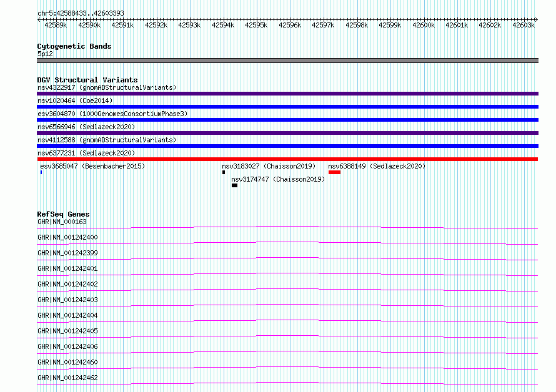The width and height of the screenshot is (556, 392).
Task: Click the red nsv6377231 variant bar
Action: coord(287,159)
